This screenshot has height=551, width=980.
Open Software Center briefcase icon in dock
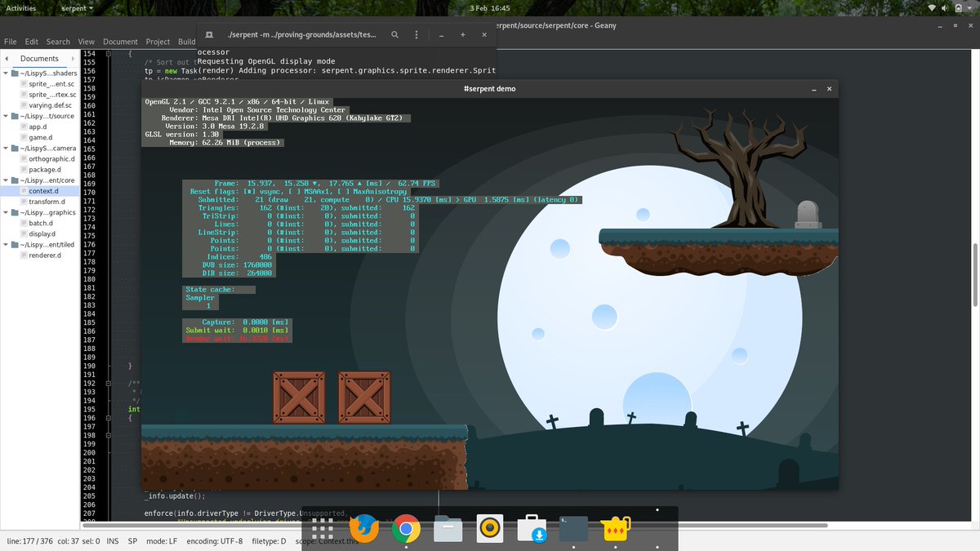(x=532, y=529)
